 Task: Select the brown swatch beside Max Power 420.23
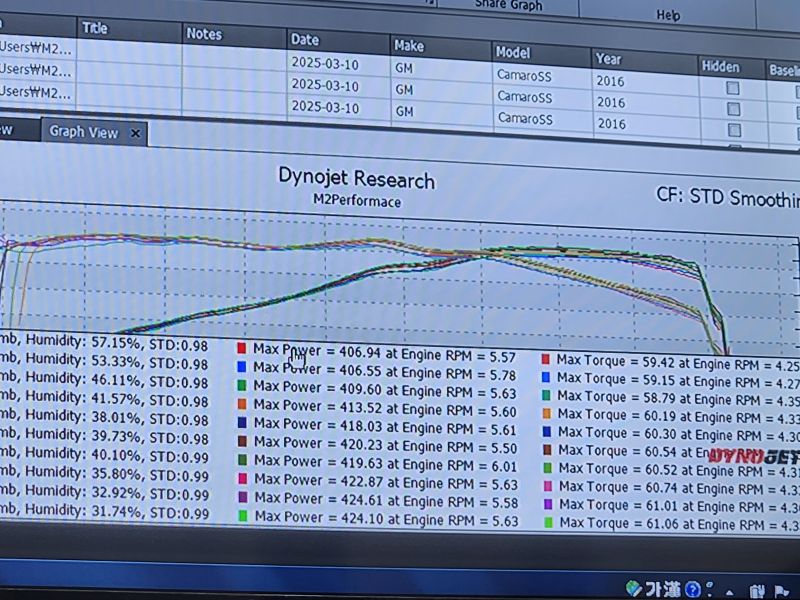click(242, 441)
